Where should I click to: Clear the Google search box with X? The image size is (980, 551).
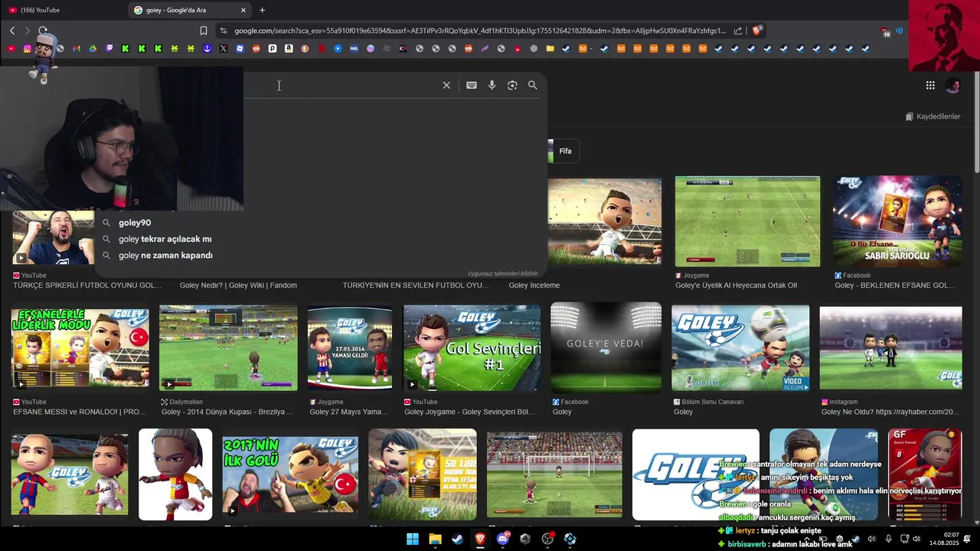point(446,85)
